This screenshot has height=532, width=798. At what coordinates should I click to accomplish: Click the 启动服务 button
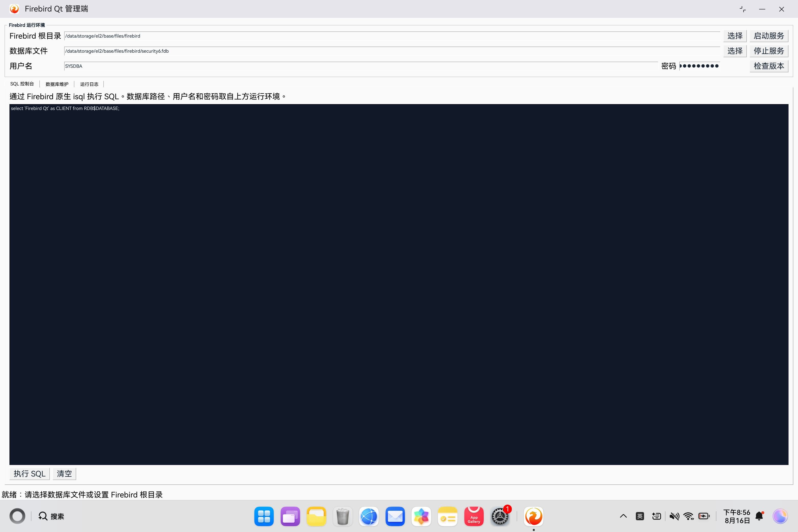tap(769, 36)
